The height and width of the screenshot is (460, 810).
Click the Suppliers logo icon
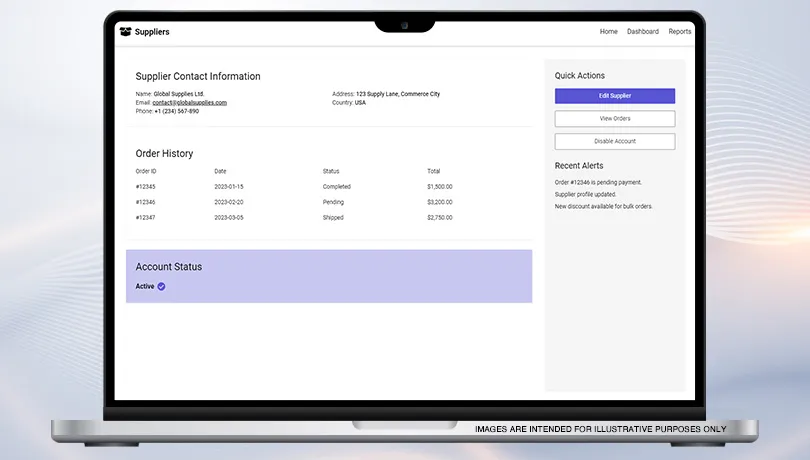click(x=125, y=32)
